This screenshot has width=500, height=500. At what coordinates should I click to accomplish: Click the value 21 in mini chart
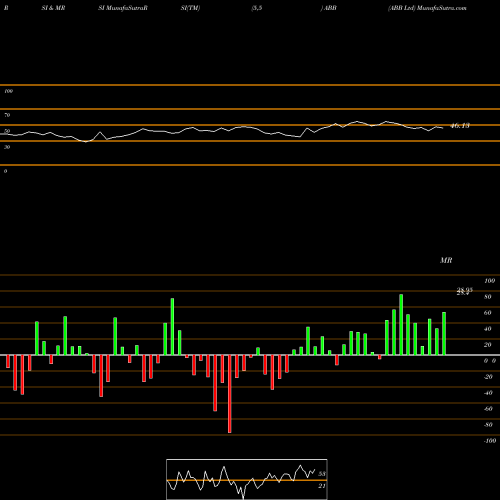(x=322, y=486)
